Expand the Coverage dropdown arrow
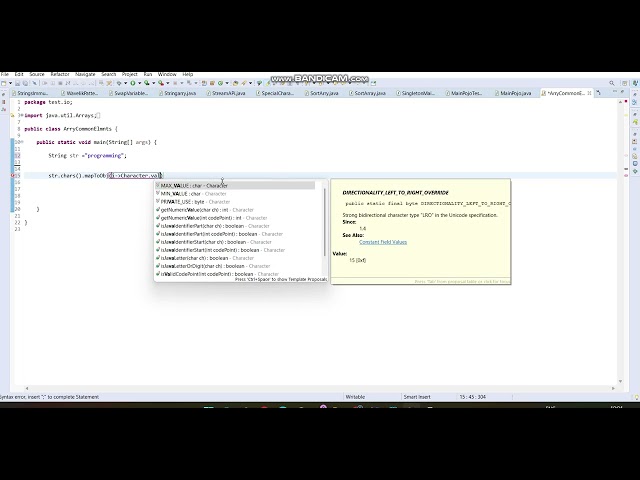The width and height of the screenshot is (640, 480). point(153,83)
